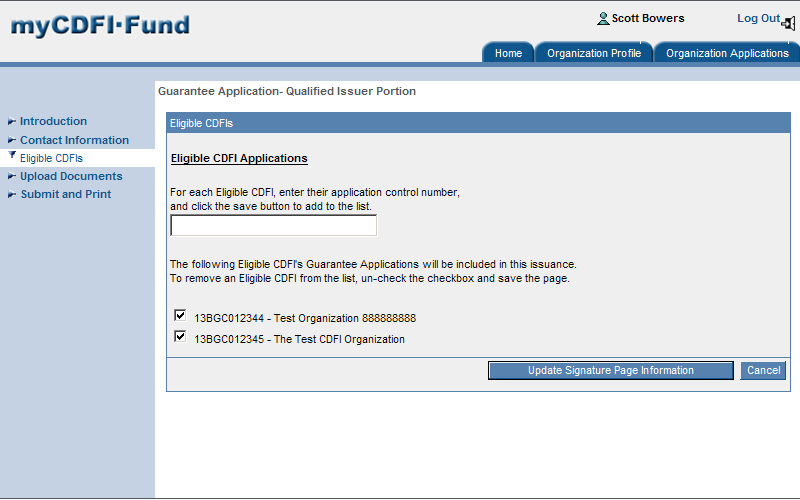The image size is (800, 500).
Task: Go to the Organization Applications tab
Action: point(727,53)
